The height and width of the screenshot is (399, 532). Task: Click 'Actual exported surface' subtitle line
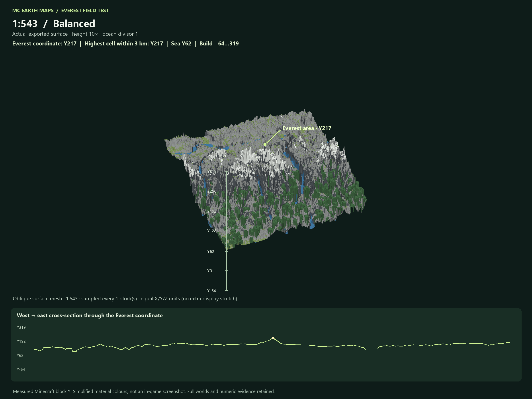pyautogui.click(x=75, y=34)
